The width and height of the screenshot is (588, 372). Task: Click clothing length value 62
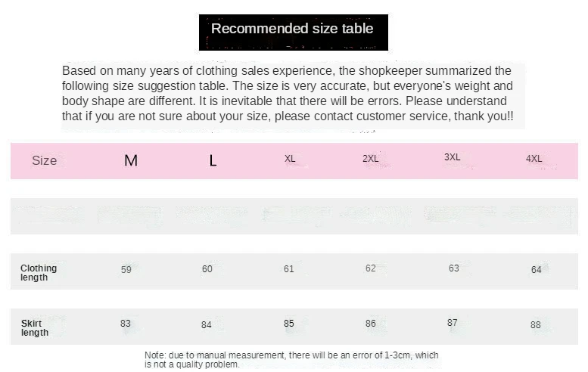click(371, 268)
